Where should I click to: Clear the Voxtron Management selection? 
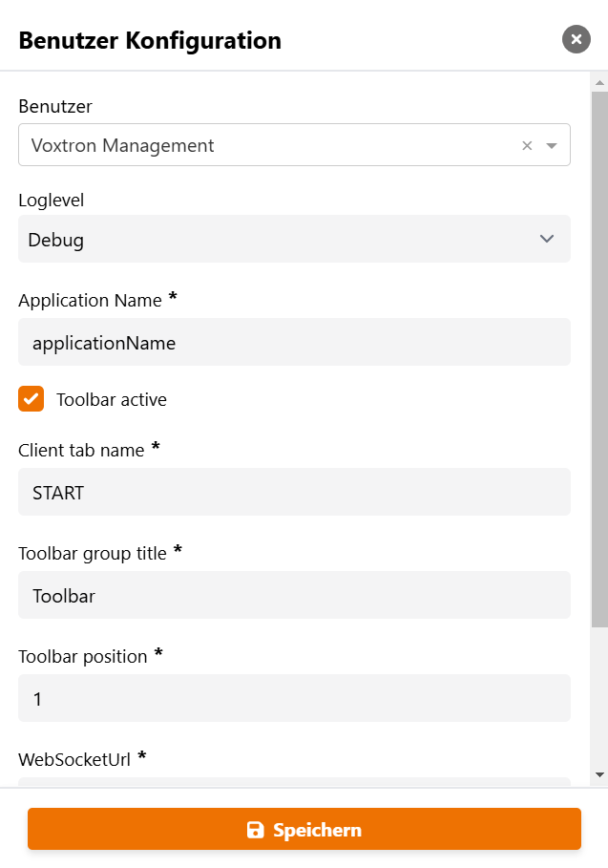[527, 146]
